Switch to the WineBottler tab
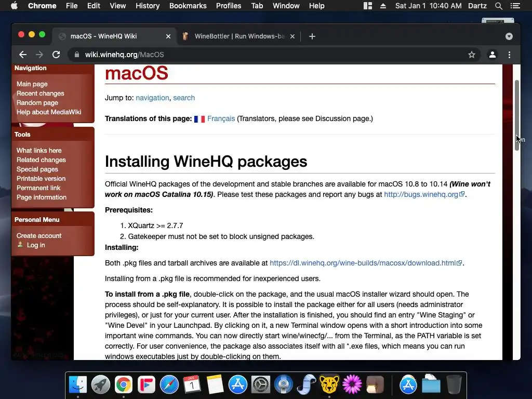This screenshot has width=532, height=399. pos(239,36)
